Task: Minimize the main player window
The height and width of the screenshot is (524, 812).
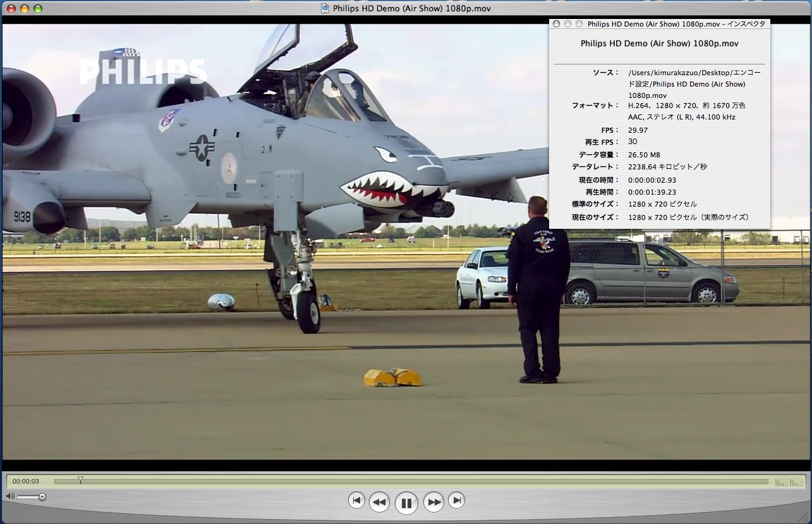Action: pos(25,9)
